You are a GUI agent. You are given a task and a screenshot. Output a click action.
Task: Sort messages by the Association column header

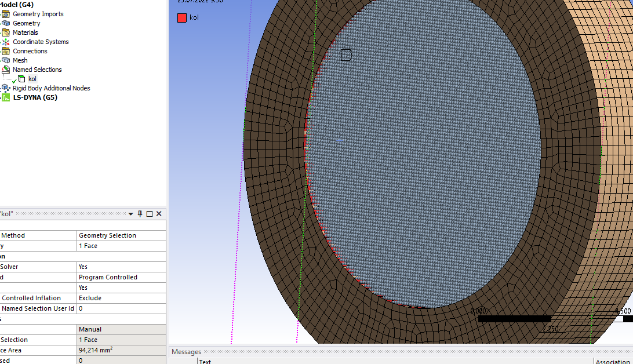[613, 362]
